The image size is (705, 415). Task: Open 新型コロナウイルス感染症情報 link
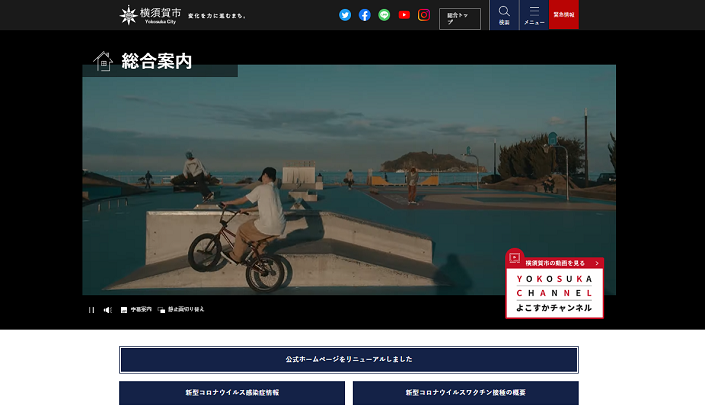(x=232, y=393)
